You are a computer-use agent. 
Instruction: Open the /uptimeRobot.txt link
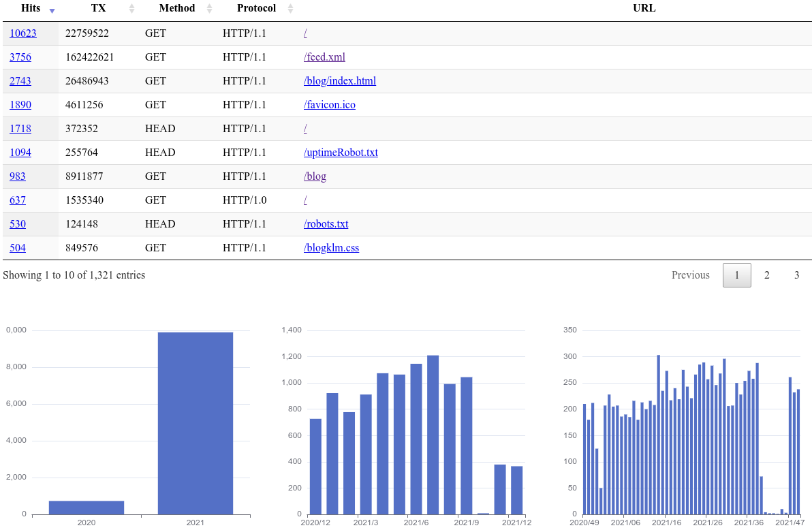[341, 153]
